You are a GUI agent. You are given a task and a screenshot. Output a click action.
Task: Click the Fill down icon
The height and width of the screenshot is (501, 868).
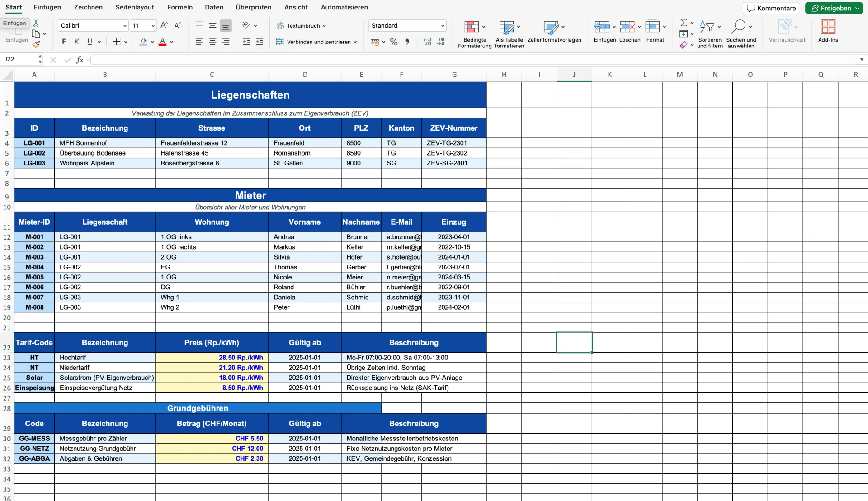coord(684,34)
